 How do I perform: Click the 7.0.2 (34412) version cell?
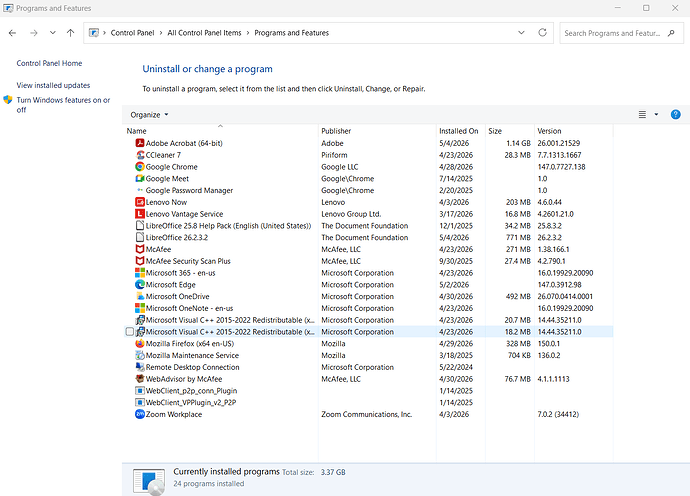pos(558,414)
